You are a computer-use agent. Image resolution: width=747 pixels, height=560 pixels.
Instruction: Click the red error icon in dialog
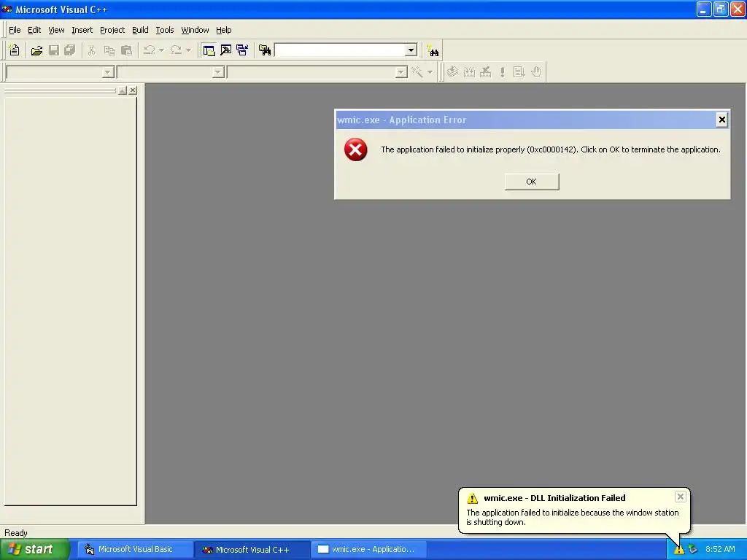pyautogui.click(x=356, y=149)
